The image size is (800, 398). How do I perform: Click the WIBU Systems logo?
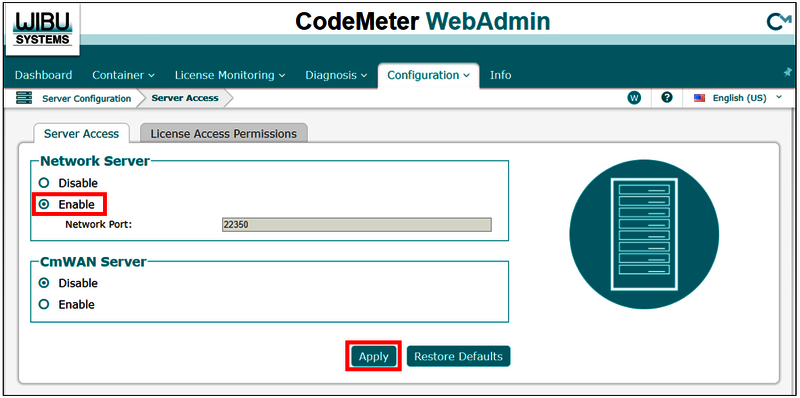click(43, 29)
